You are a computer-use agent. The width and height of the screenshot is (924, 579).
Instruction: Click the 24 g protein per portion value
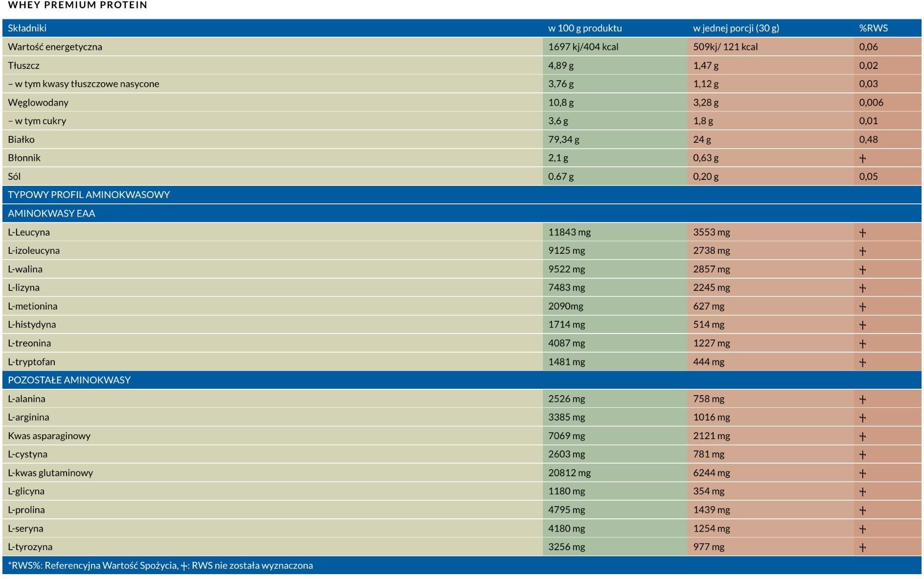(702, 140)
